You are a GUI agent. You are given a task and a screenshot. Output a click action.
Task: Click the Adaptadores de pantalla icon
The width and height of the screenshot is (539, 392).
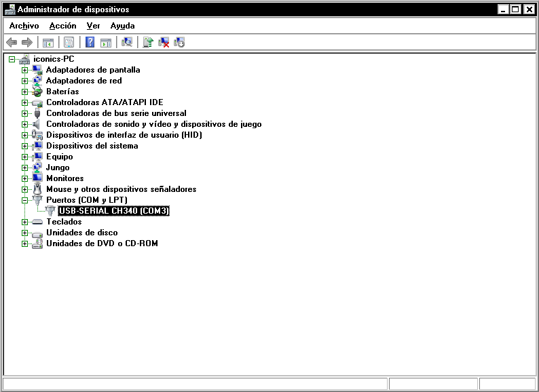click(x=37, y=70)
